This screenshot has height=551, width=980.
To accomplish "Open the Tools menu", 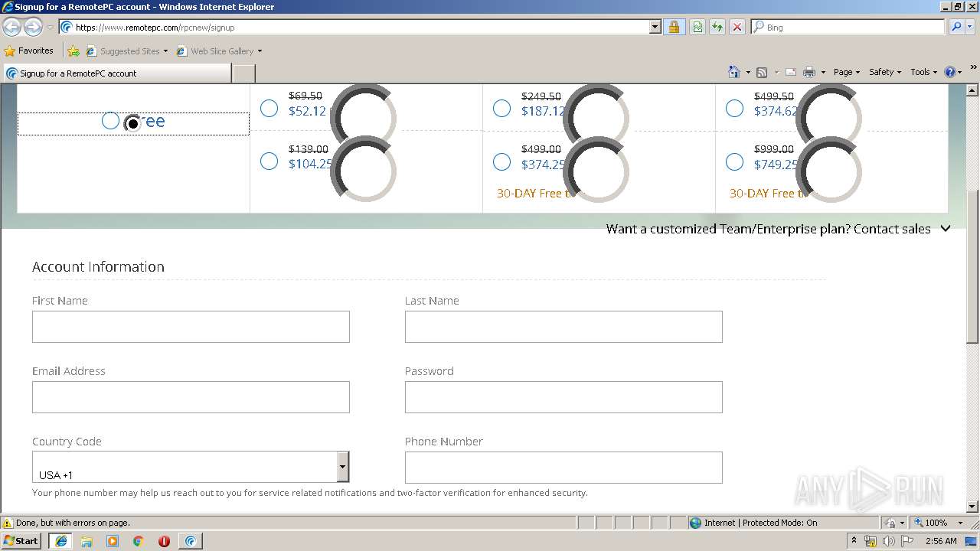I will tap(923, 72).
